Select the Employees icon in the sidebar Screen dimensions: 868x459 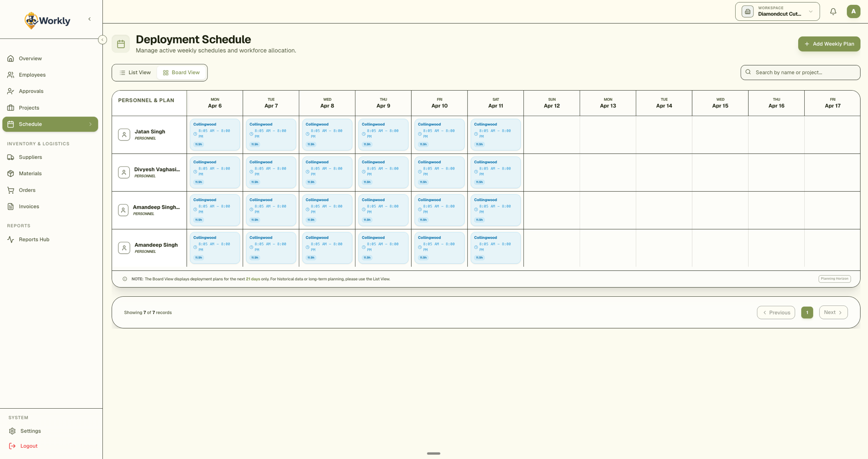10,75
